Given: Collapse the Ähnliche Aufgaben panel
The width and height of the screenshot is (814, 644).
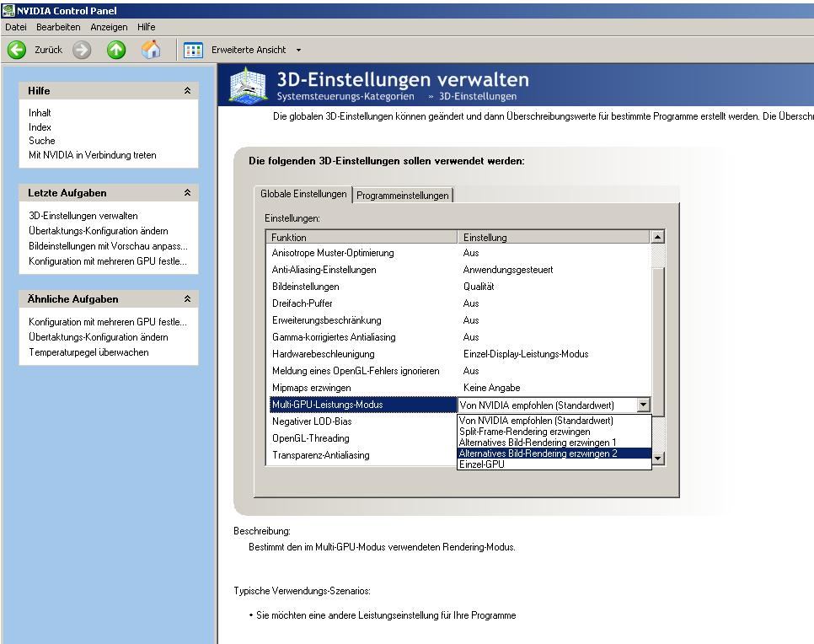Looking at the screenshot, I should click(187, 298).
